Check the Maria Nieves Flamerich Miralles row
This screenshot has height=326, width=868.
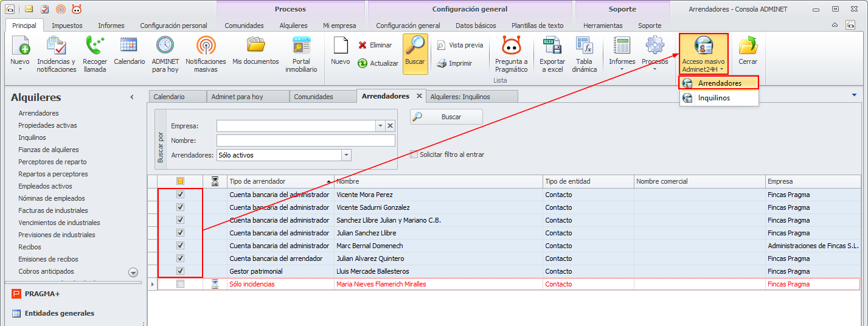pyautogui.click(x=180, y=284)
